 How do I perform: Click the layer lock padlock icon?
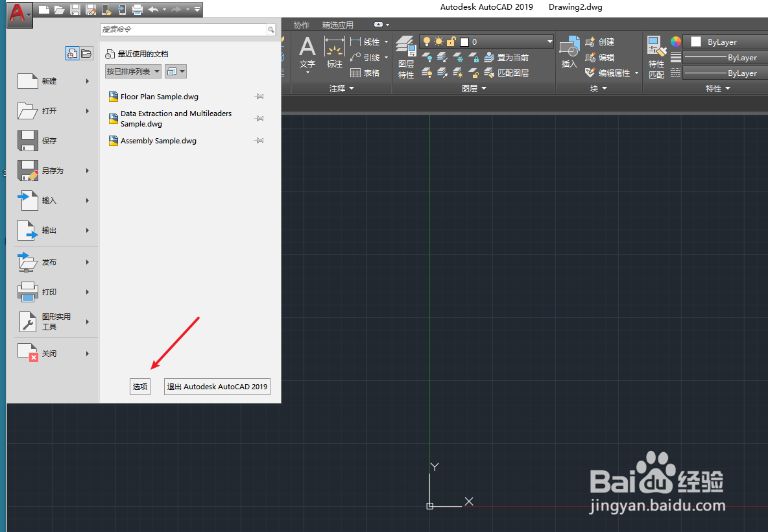point(474,58)
